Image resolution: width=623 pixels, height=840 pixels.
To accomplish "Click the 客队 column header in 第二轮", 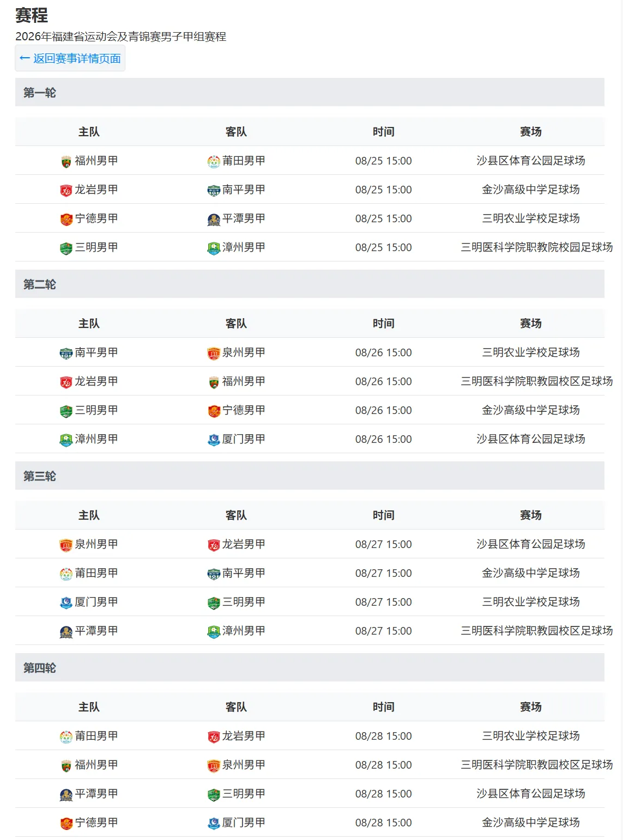I will [236, 323].
